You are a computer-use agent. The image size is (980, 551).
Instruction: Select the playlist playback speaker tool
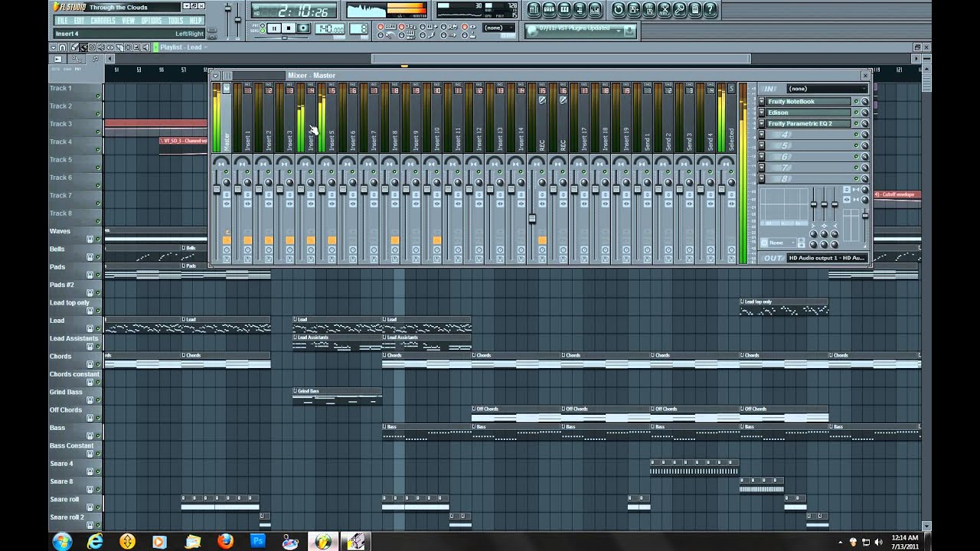[145, 47]
